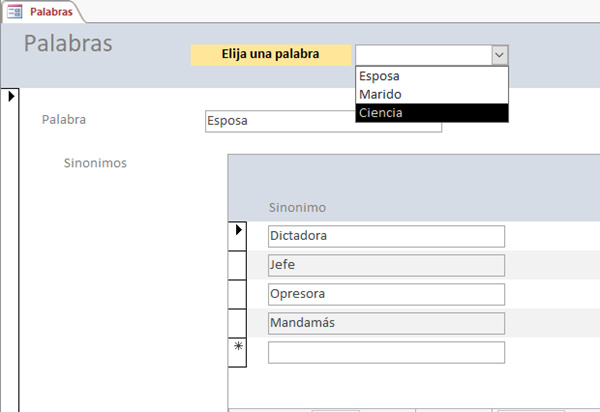Select the row selector next to Opresora

point(239,294)
